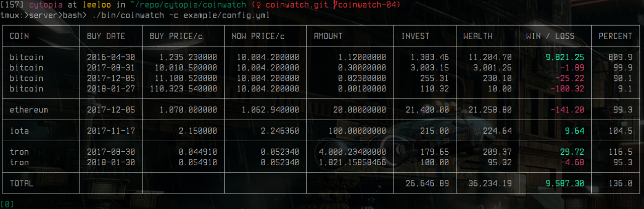Click the buy price 11,100.520000
The height and width of the screenshot is (209, 644).
coord(186,78)
